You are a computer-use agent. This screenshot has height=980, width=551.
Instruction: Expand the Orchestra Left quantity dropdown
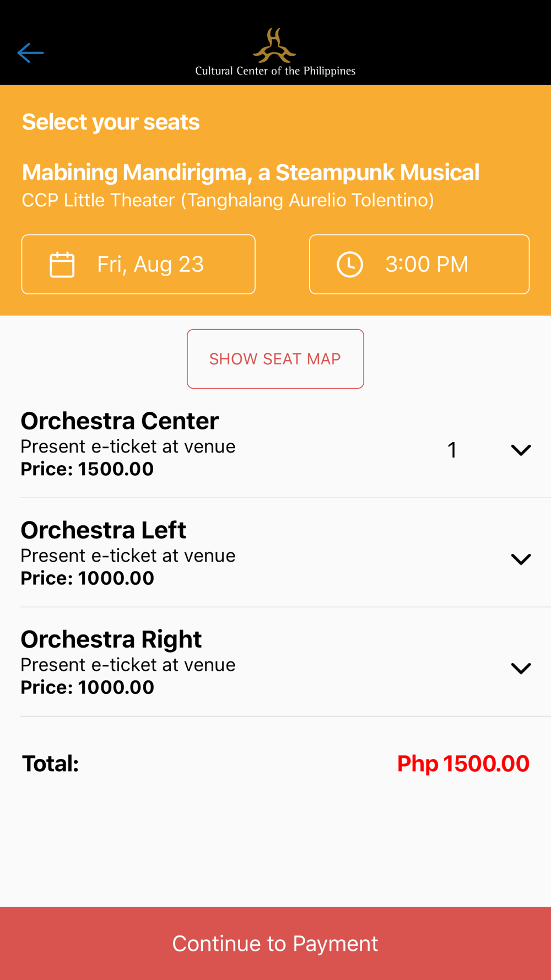pyautogui.click(x=521, y=559)
